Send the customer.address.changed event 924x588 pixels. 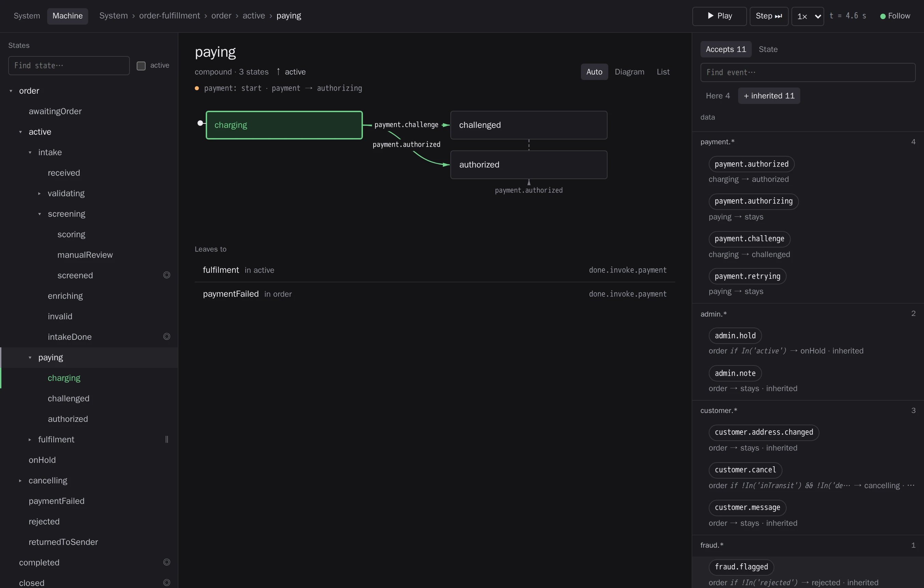coord(764,432)
